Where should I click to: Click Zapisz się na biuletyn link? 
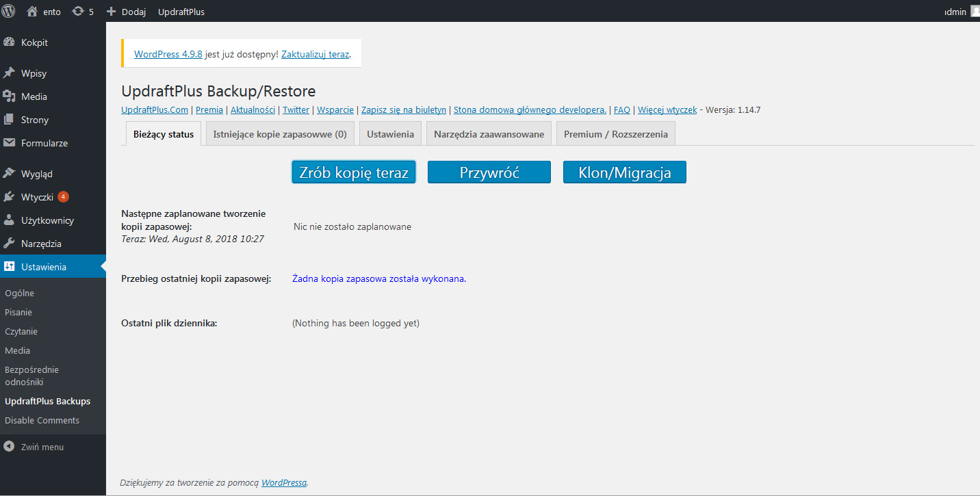click(404, 109)
